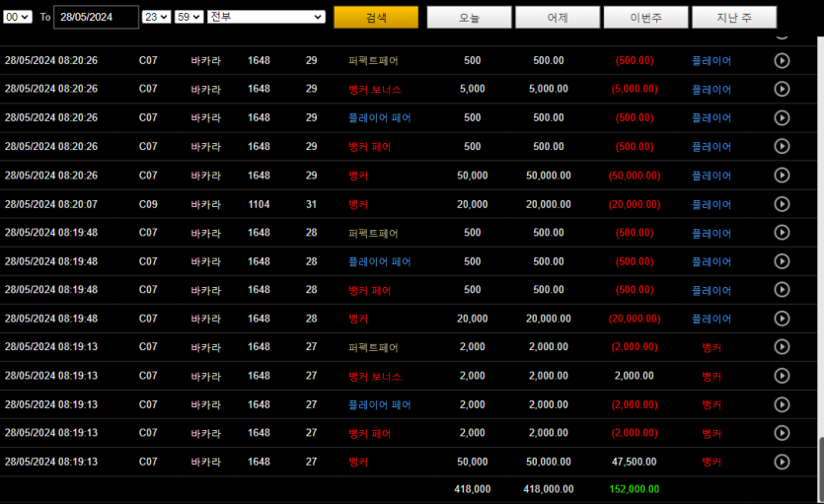The image size is (824, 504).
Task: Play the round 27 뱅커 페어 replay
Action: [x=782, y=433]
